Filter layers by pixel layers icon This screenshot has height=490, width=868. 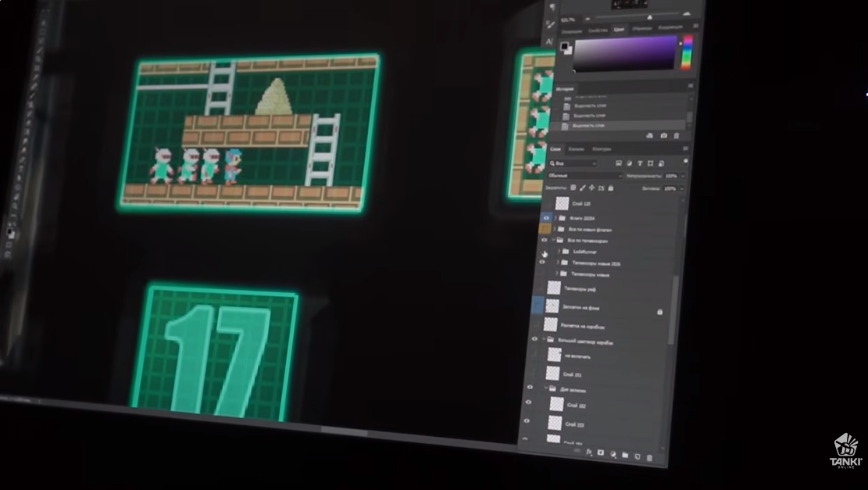(x=618, y=163)
